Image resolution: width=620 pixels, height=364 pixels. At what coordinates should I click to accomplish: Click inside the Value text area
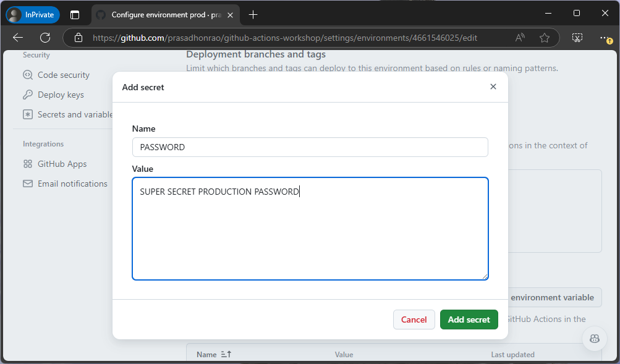click(x=309, y=229)
